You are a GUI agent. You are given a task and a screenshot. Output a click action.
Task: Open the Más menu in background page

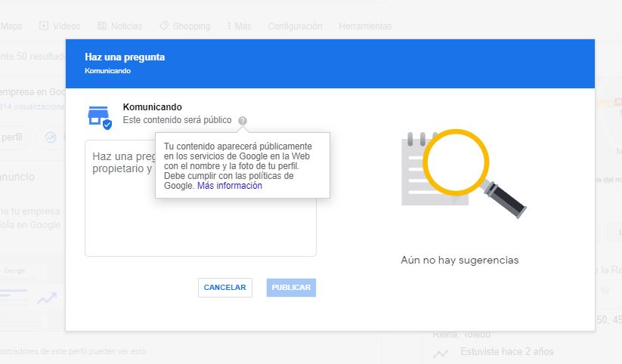[239, 26]
